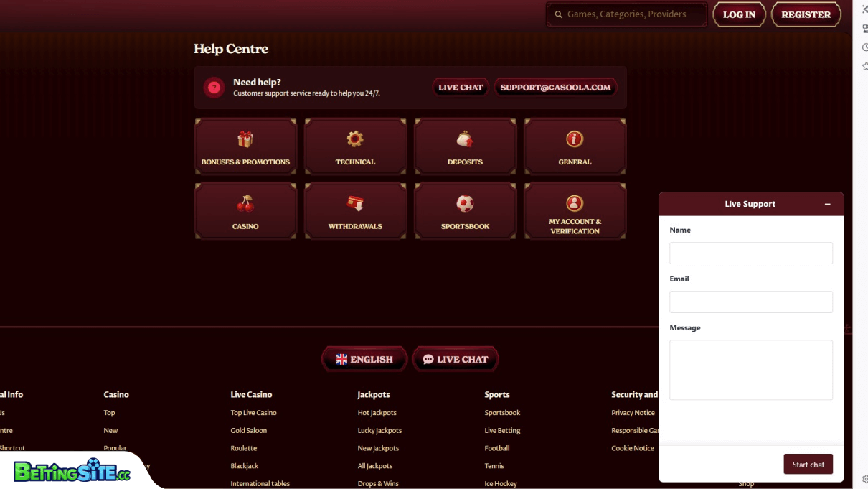Email support@casoola.com via the button
The height and width of the screenshot is (489, 868).
[555, 88]
